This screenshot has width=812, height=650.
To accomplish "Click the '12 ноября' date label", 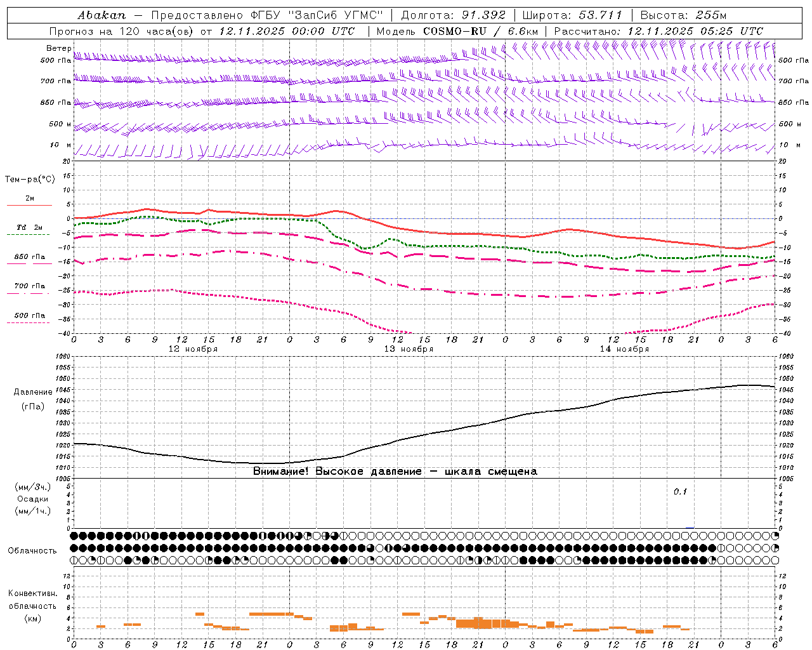I will click(x=193, y=349).
